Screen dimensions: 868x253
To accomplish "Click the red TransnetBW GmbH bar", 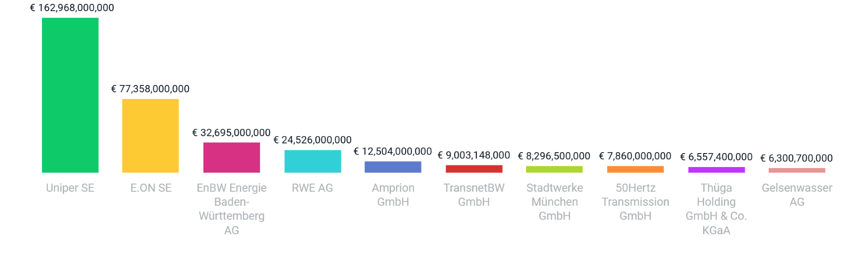I will tap(474, 169).
